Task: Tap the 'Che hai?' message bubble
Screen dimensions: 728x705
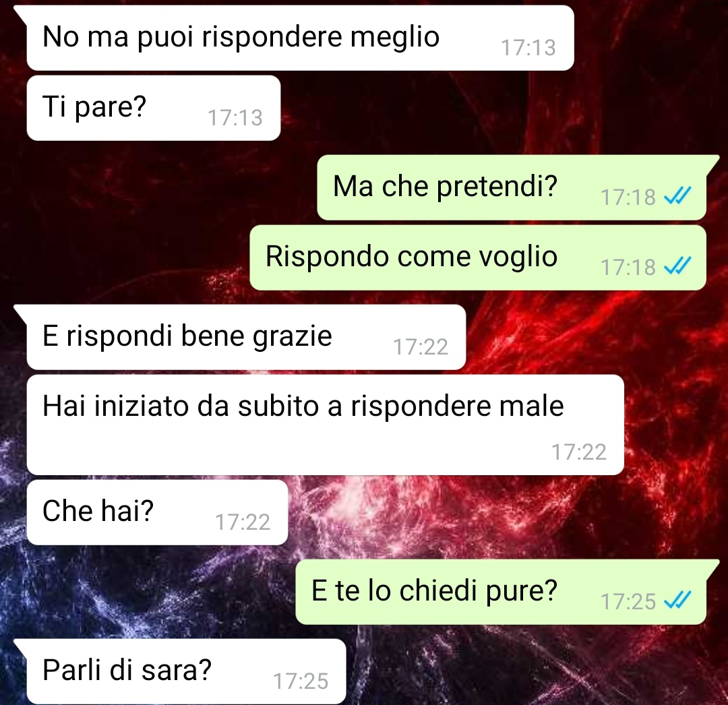Action: pos(157,512)
